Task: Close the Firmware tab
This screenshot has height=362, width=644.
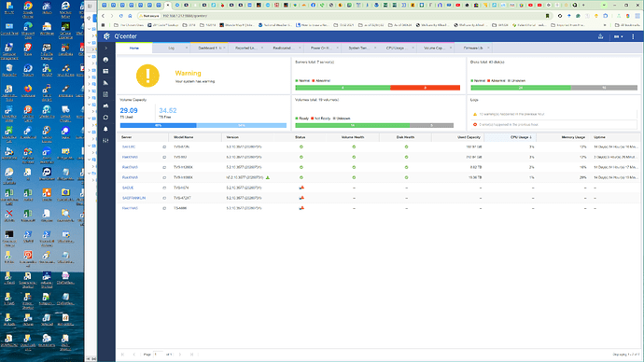Action: 488,48
